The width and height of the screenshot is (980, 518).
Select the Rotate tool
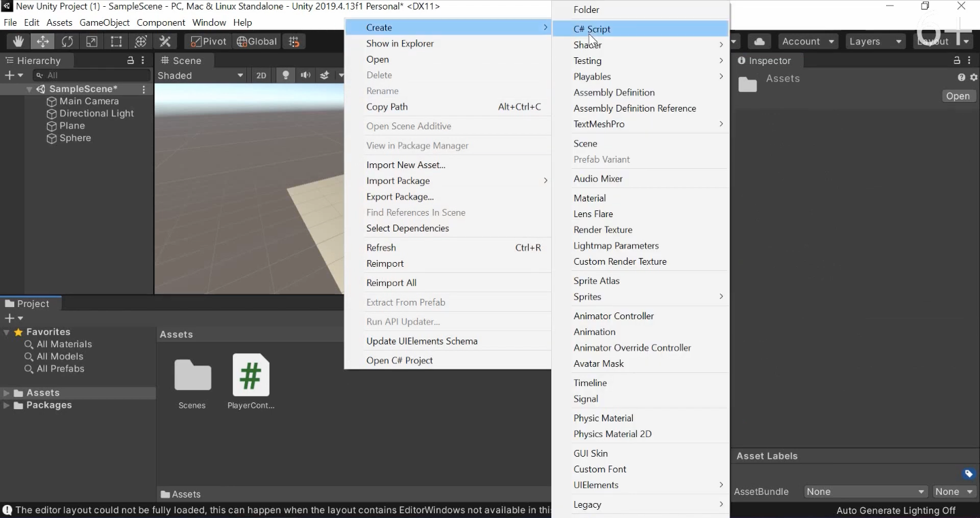click(67, 42)
